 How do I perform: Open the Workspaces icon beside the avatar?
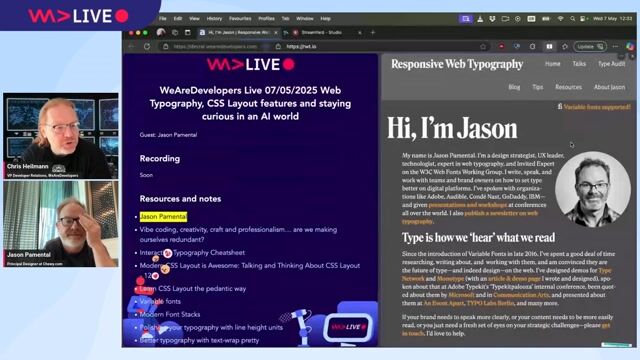tap(175, 33)
